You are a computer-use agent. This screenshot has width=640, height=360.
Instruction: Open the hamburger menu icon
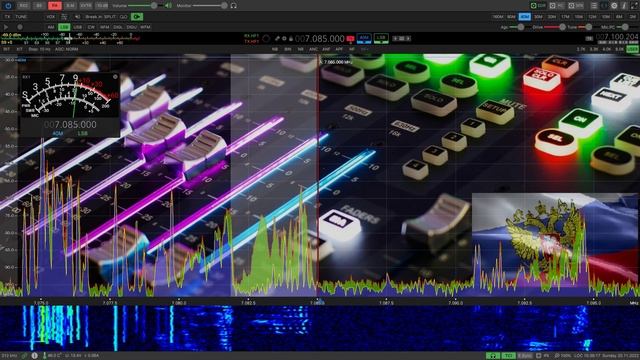[594, 6]
